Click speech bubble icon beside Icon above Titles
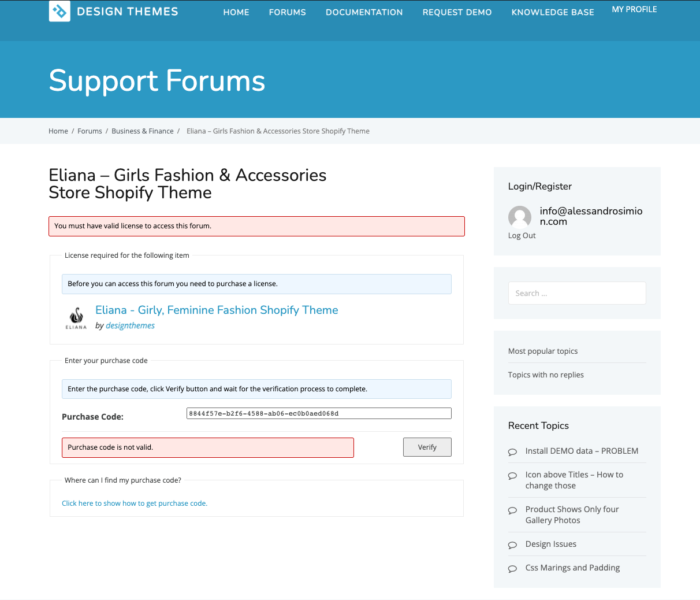The width and height of the screenshot is (700, 600). 512,476
